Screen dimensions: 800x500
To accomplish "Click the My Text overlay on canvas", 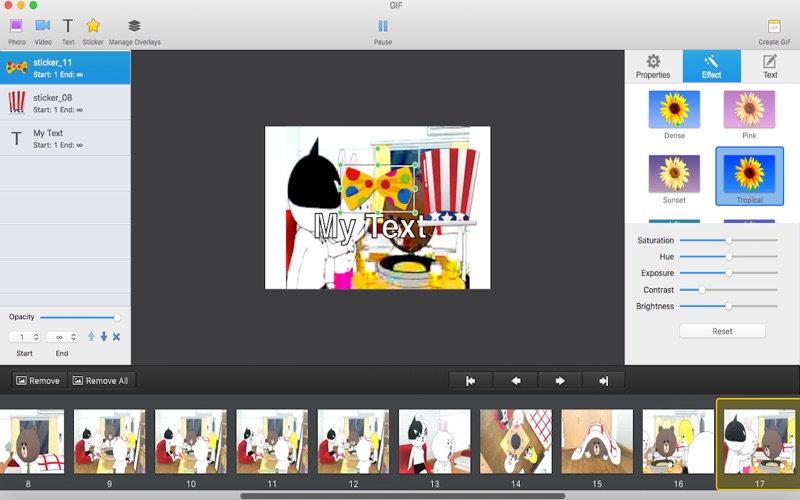I will pos(370,226).
